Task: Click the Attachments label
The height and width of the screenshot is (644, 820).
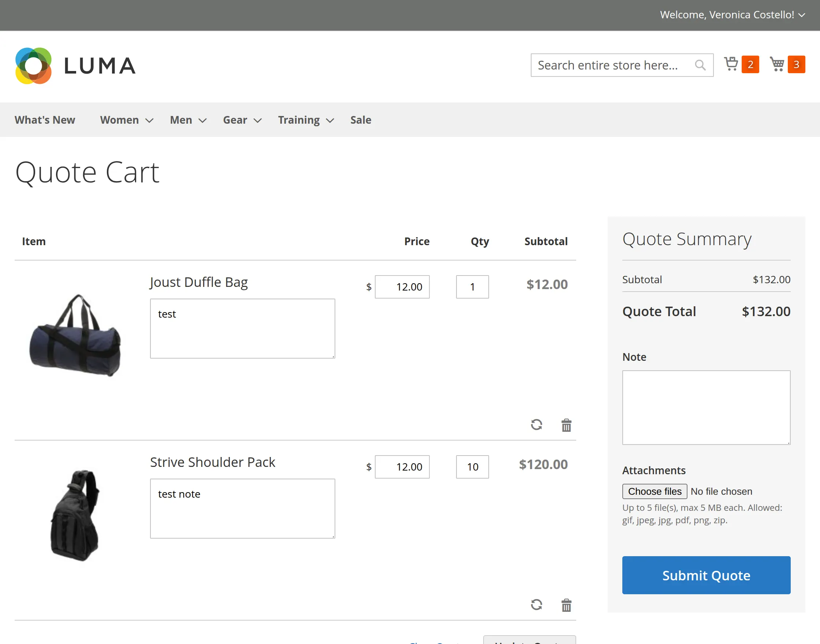Action: [x=654, y=471]
